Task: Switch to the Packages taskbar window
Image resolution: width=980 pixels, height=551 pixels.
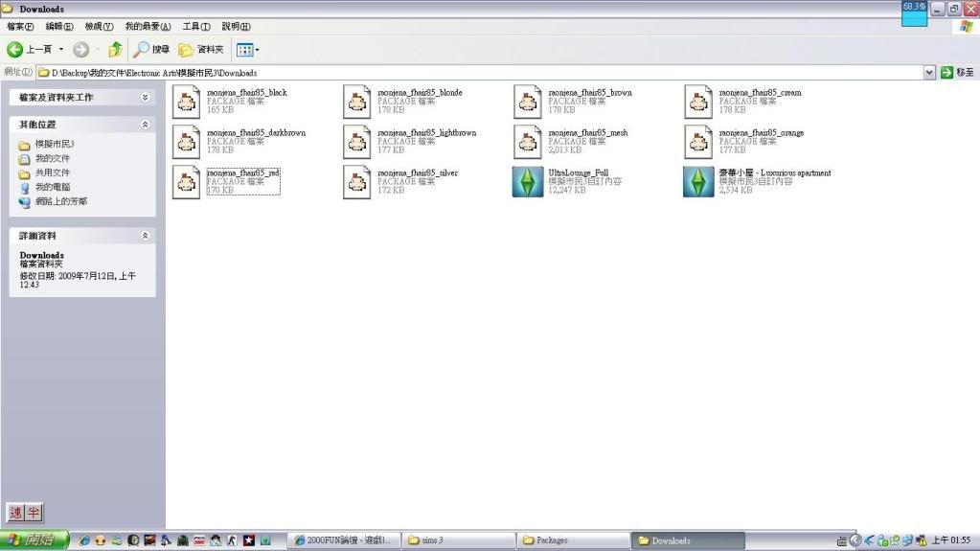Action: point(573,540)
